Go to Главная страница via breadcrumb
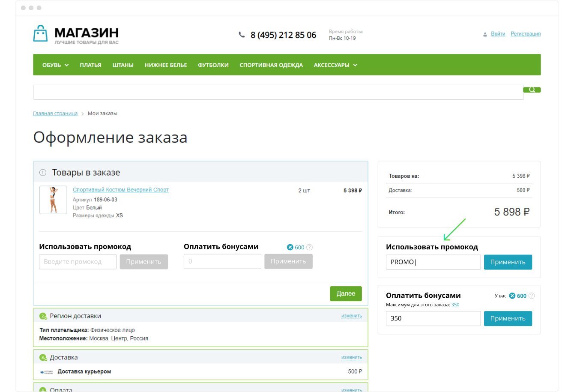This screenshot has width=574, height=392. click(x=55, y=114)
